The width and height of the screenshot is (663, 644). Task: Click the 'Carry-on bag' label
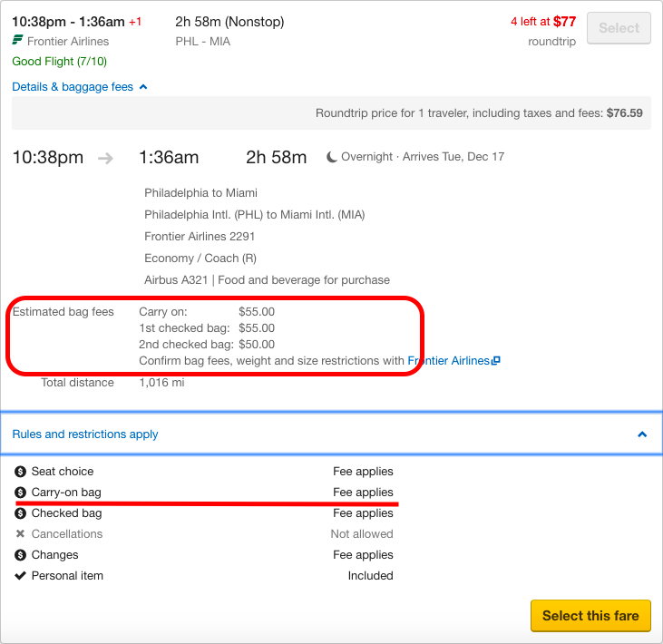(66, 493)
